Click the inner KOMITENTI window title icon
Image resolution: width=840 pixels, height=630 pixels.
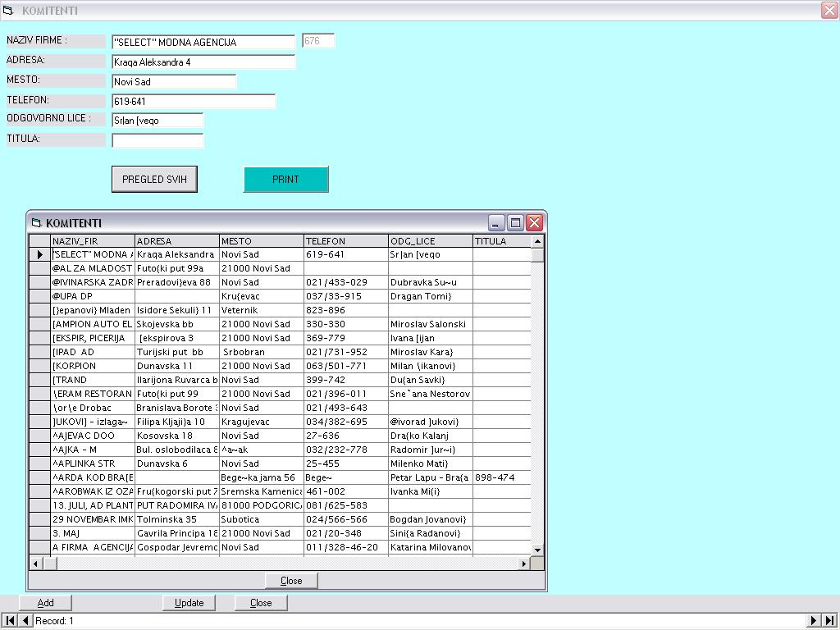[36, 223]
